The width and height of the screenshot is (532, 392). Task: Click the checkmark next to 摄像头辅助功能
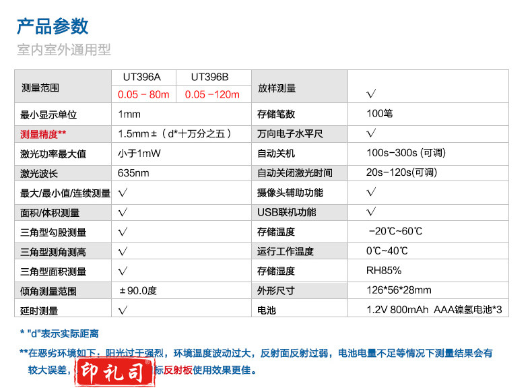(371, 193)
